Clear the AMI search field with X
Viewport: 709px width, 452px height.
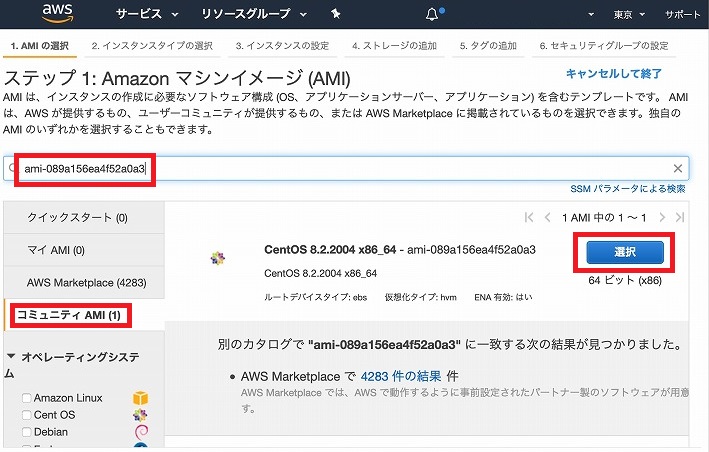677,169
